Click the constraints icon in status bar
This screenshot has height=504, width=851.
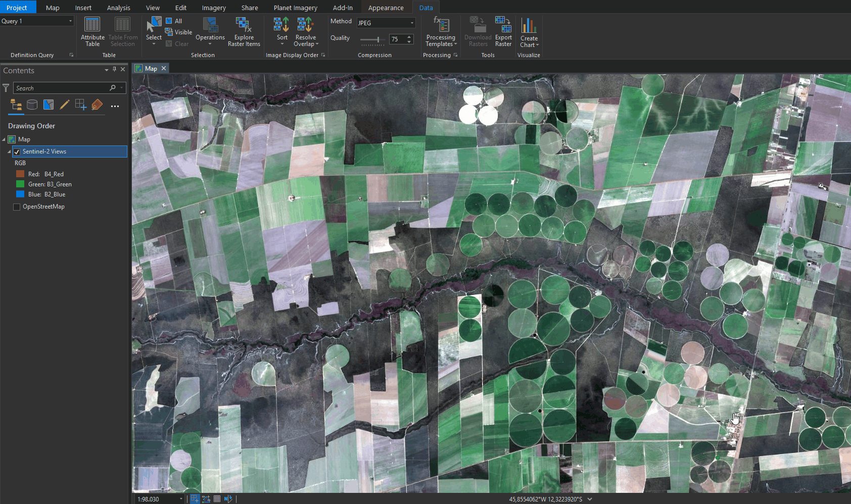[x=206, y=499]
